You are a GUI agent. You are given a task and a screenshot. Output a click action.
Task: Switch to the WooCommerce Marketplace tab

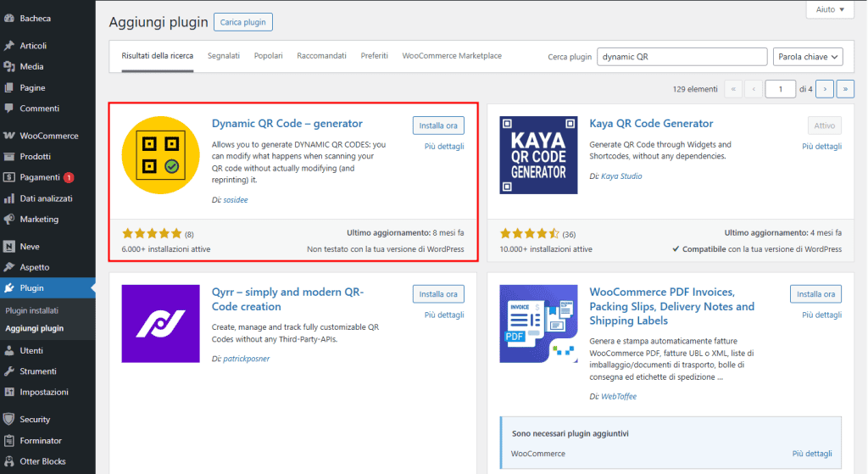(x=452, y=56)
